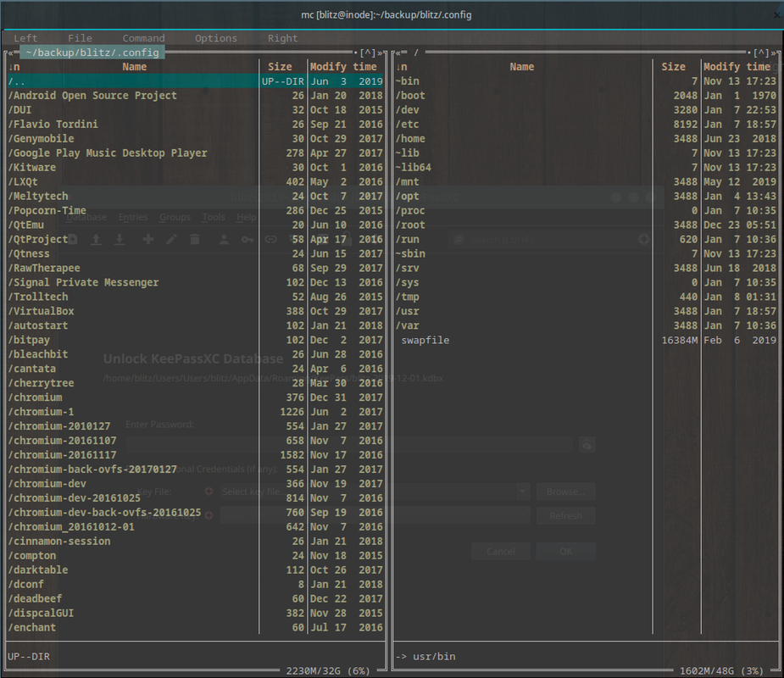Select the ~lib64 symlink
784x678 pixels.
coord(586,168)
